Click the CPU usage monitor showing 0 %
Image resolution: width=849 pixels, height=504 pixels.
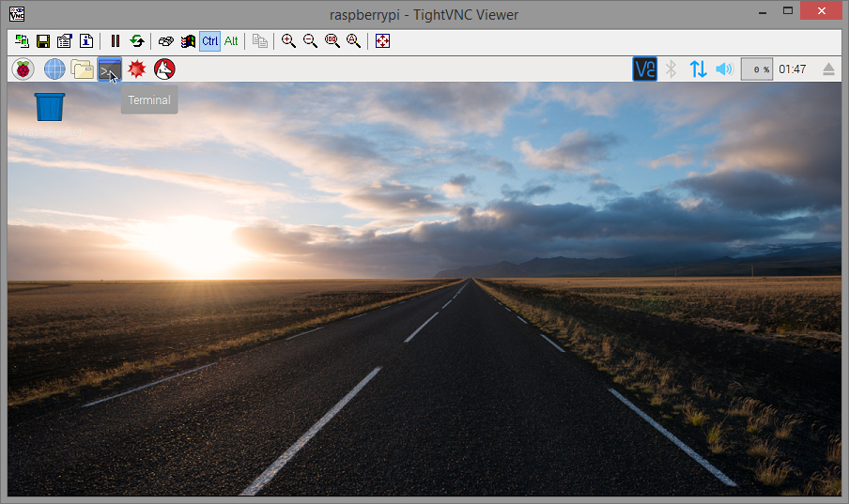click(x=756, y=69)
